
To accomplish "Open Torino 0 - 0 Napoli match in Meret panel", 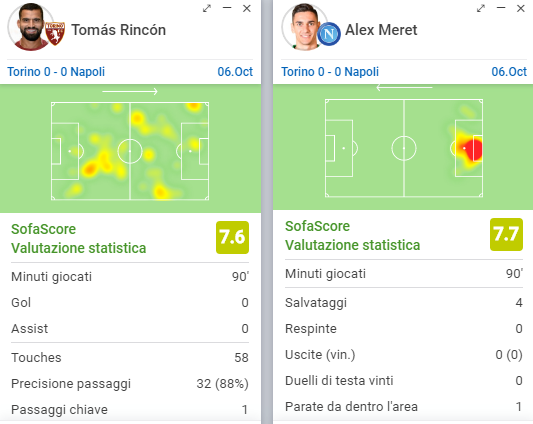I will click(330, 72).
